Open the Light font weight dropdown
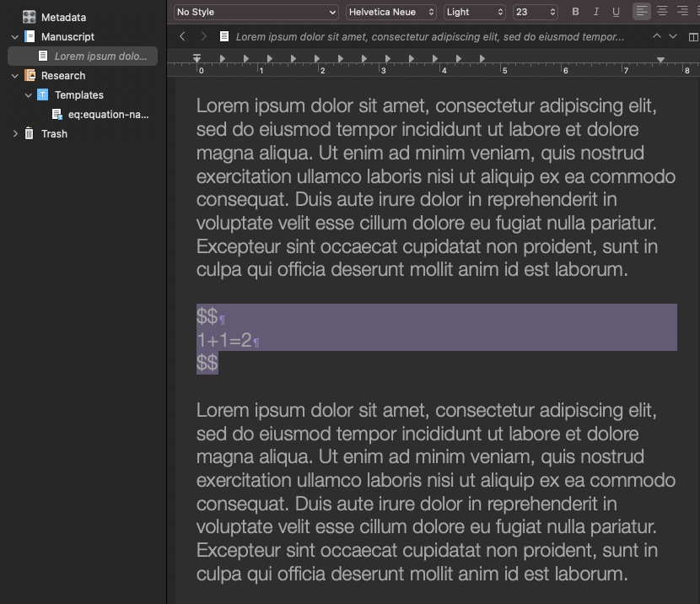 (x=475, y=12)
